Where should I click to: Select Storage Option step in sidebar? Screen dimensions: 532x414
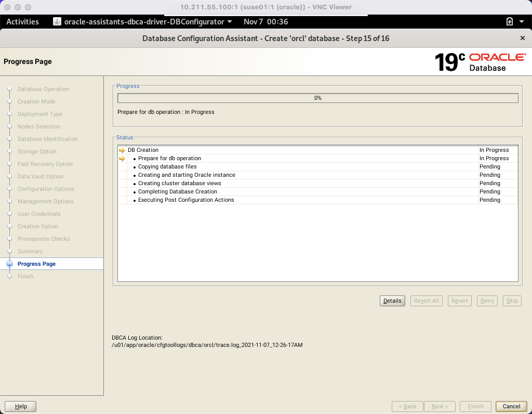coord(37,151)
